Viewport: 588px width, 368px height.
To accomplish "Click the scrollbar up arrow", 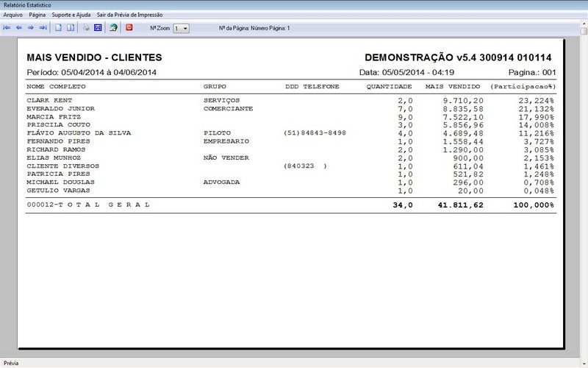I will (584, 24).
